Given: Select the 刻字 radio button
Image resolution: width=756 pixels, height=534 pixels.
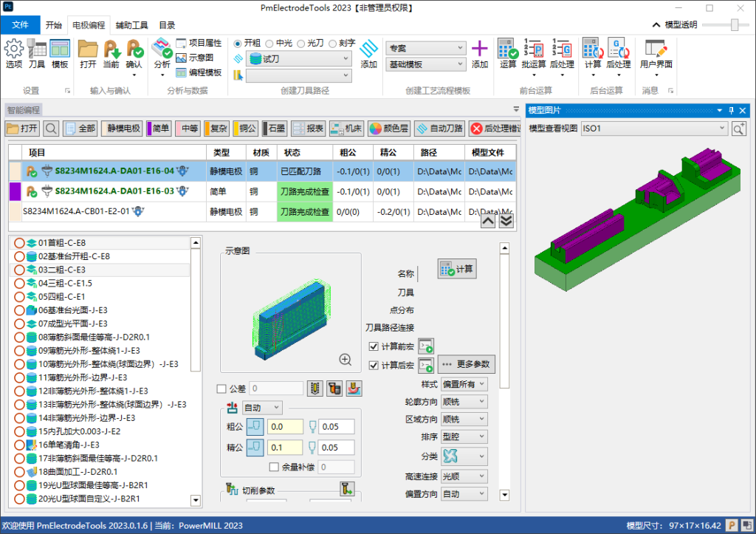Looking at the screenshot, I should coord(333,44).
